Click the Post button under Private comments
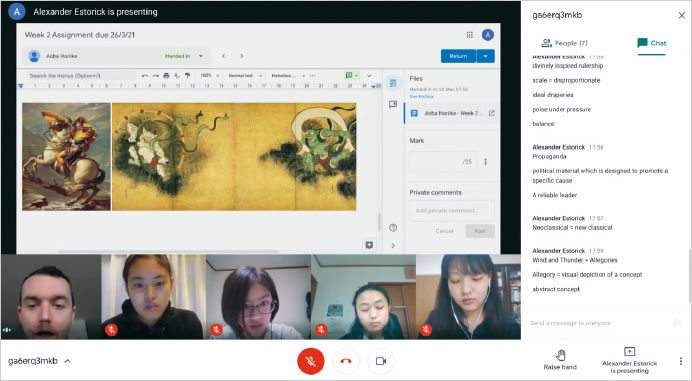This screenshot has width=692, height=381. [x=480, y=231]
